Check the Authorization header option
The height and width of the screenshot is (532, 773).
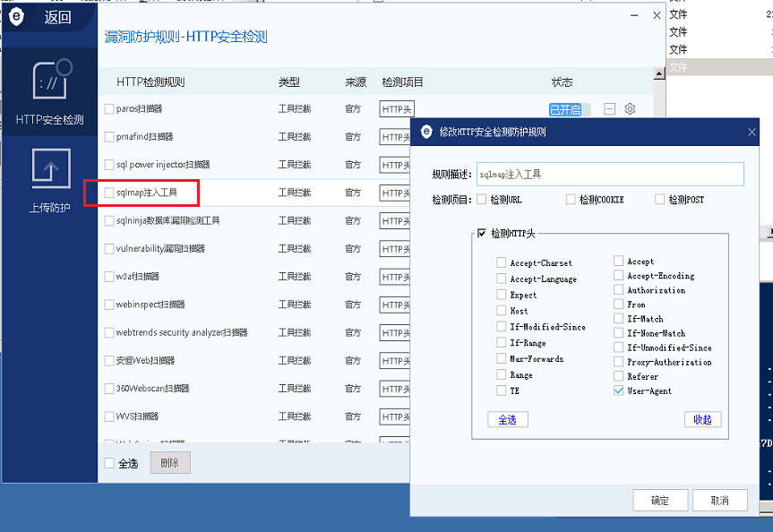click(x=619, y=289)
